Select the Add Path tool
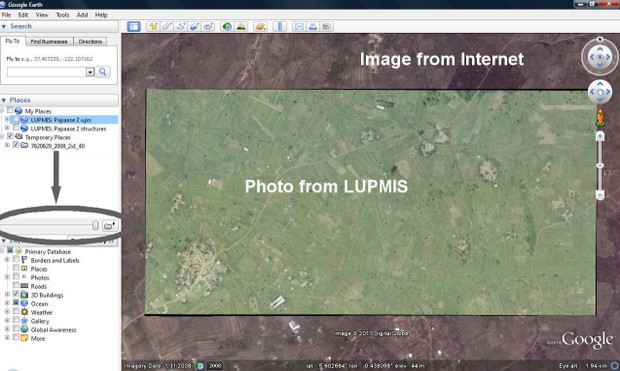Image resolution: width=620 pixels, height=371 pixels. (180, 26)
